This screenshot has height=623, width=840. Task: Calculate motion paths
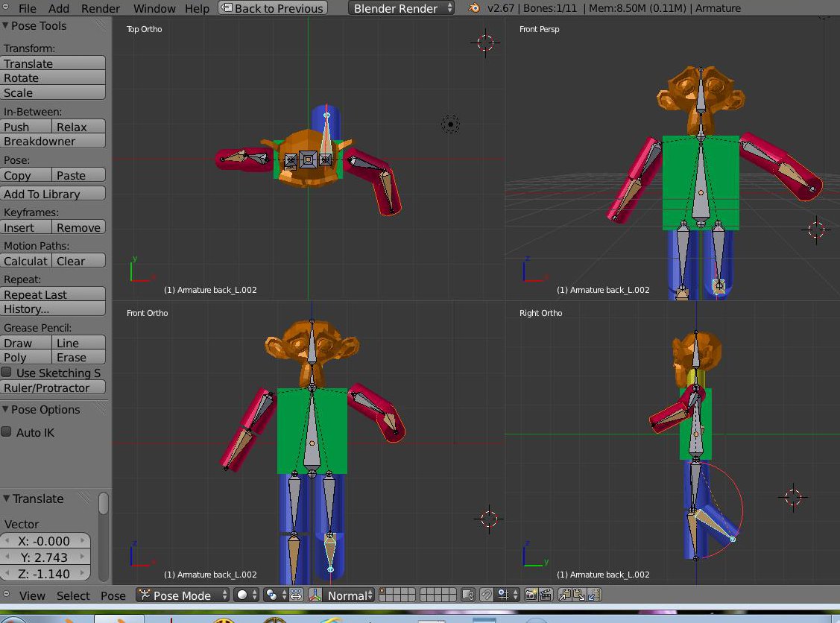pos(26,261)
